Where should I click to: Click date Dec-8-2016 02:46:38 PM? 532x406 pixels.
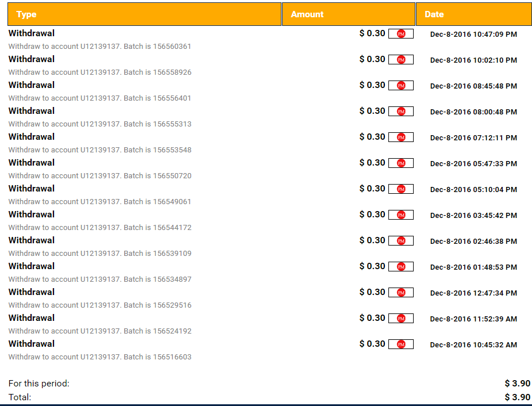tap(473, 241)
